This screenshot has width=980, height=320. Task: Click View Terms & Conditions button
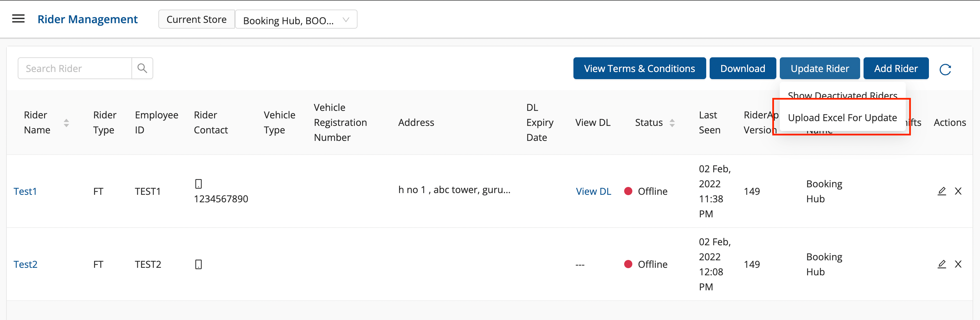pyautogui.click(x=639, y=69)
